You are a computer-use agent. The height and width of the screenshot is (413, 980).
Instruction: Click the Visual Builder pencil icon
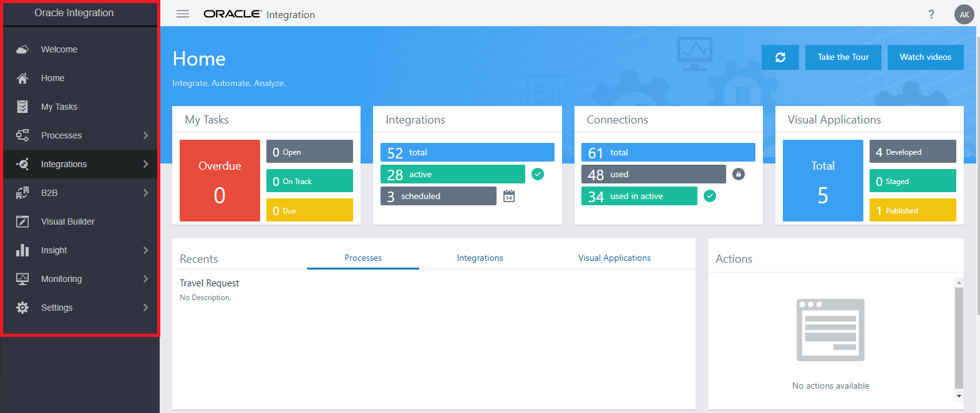tap(22, 221)
